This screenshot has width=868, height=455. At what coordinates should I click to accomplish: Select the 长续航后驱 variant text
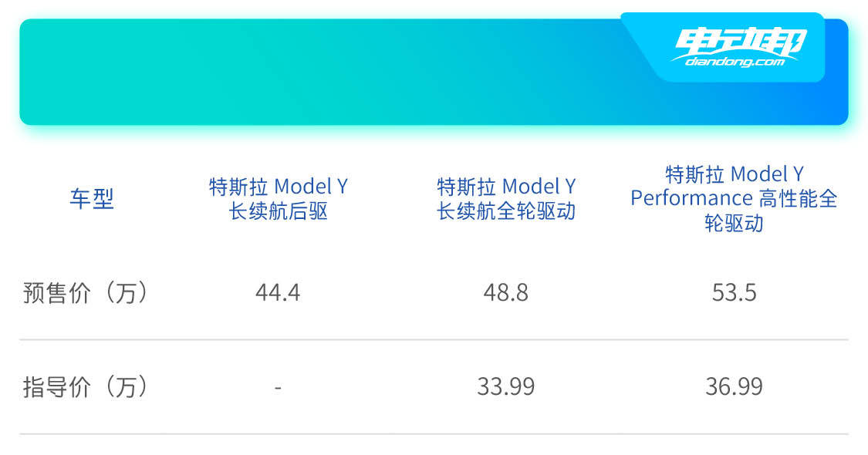[278, 211]
